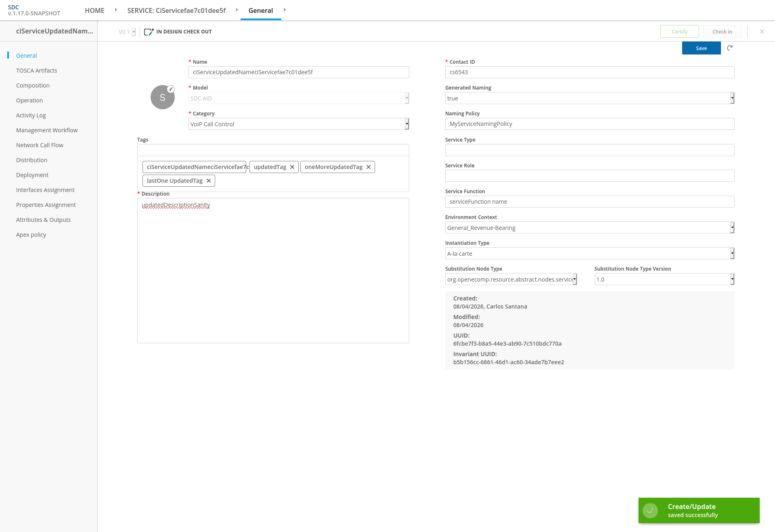Close the service workspace with X icon
The height and width of the screenshot is (532, 775).
pos(762,31)
